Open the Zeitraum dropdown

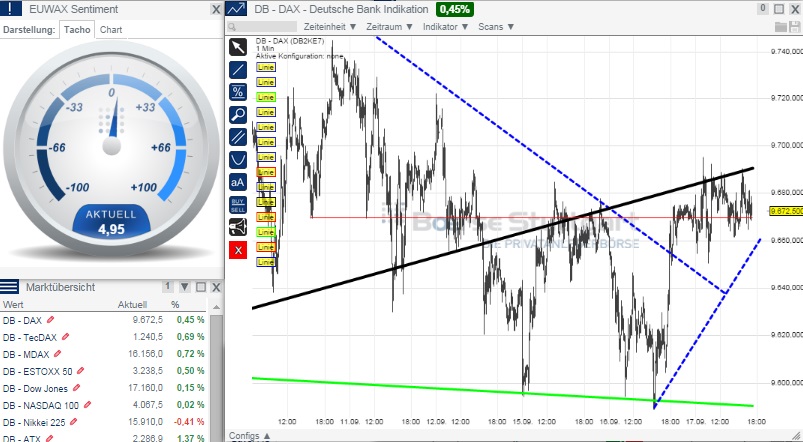389,27
